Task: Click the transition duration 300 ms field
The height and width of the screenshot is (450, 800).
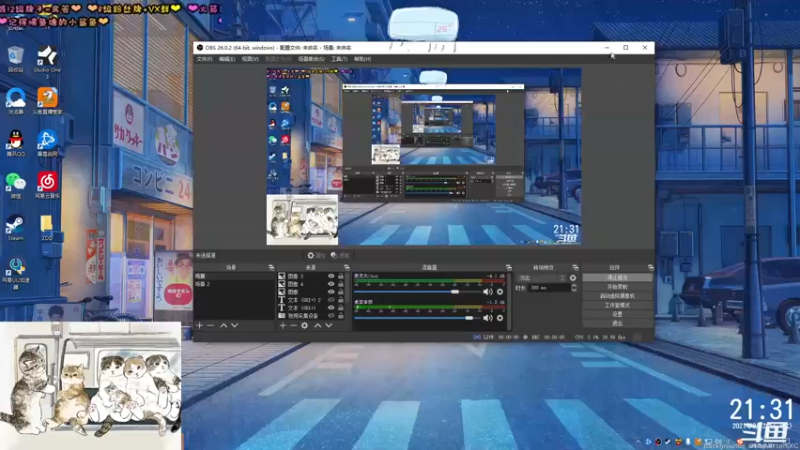Action: 548,288
